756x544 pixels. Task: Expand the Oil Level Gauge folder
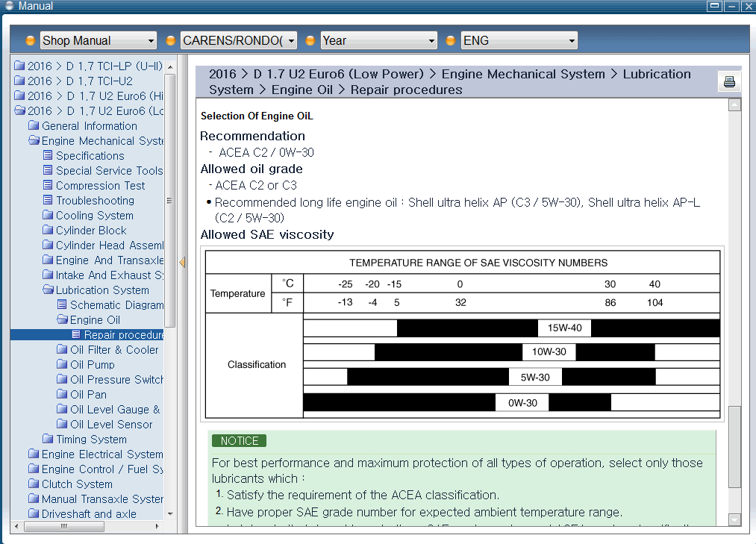(109, 410)
